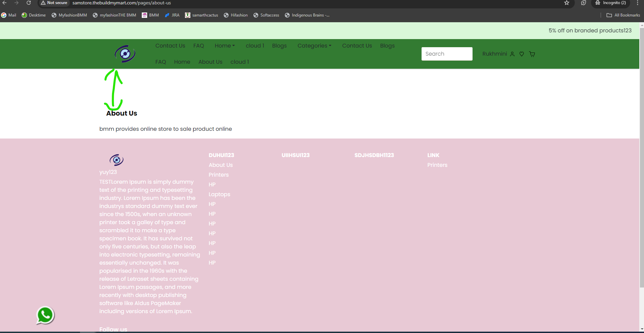Image resolution: width=644 pixels, height=333 pixels.
Task: Click in the Search input field
Action: coord(447,54)
